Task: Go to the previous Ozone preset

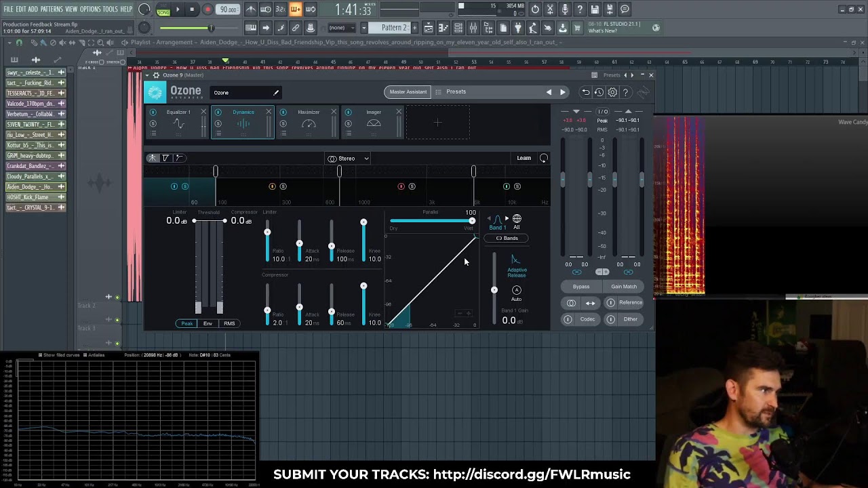Action: 549,92
